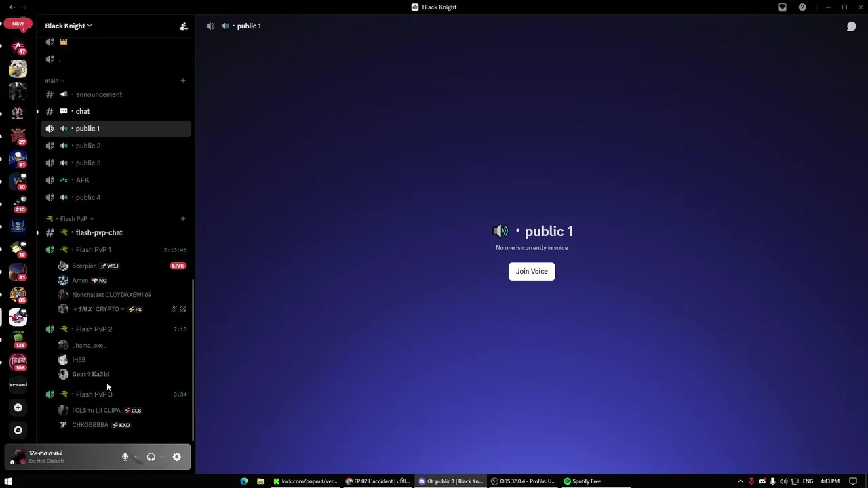Open the server with the 81 badge
The height and width of the screenshot is (488, 868).
18,272
